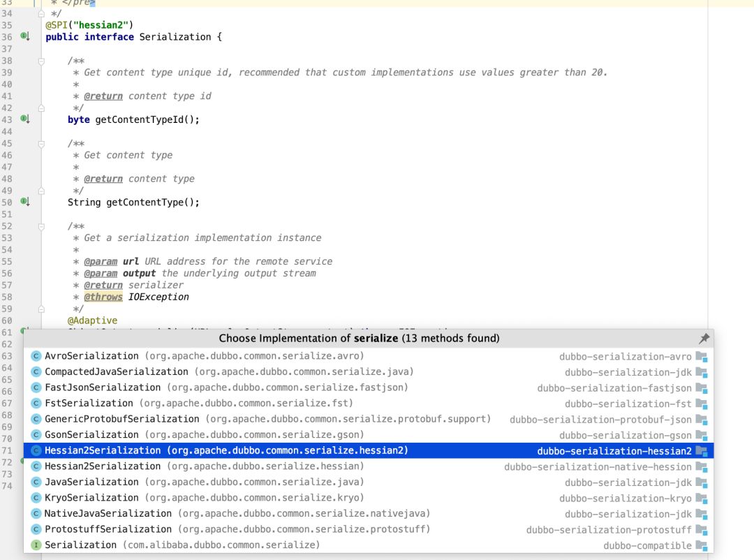The image size is (754, 560).
Task: Choose Hessian2Serialization in common.serialize.hessian2
Action: [x=369, y=451]
